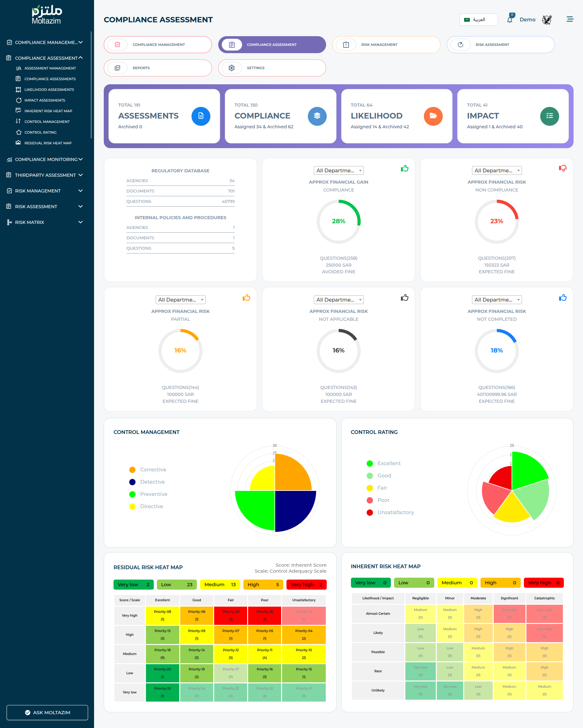Click the orange Likelihood folder icon
This screenshot has width=583, height=728.
tap(433, 116)
